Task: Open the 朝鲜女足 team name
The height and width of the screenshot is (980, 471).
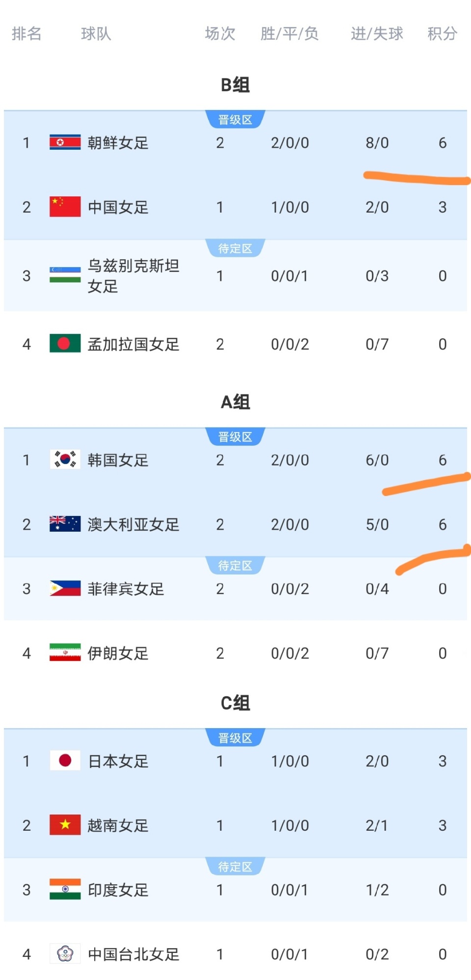Action: point(118,143)
